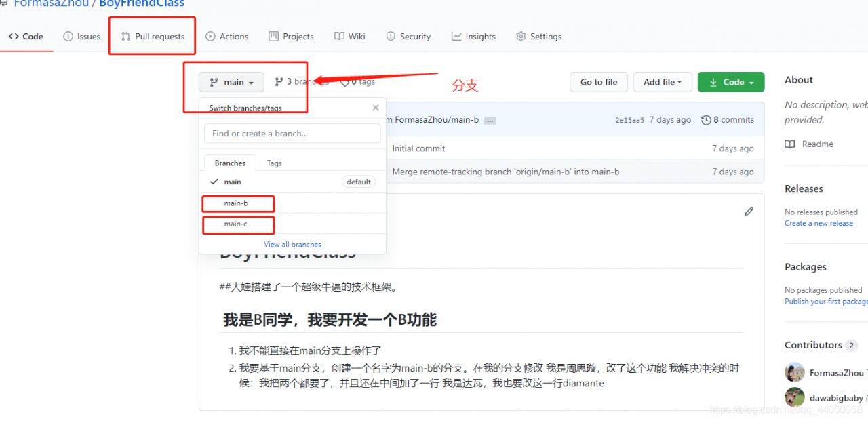Go to the Pull requests tab
868x421 pixels.
click(153, 37)
